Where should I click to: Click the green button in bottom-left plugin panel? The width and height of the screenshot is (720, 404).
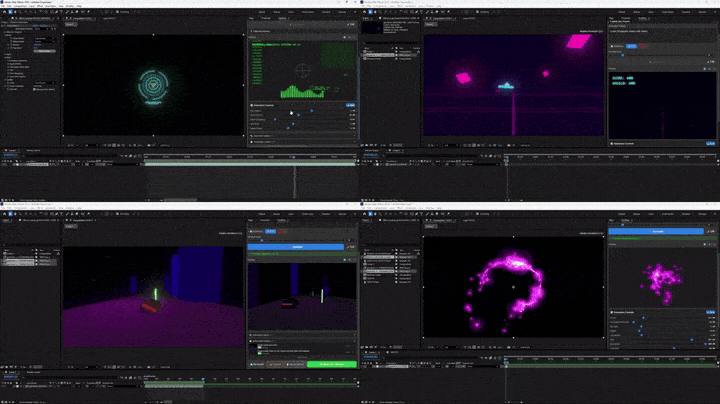tap(331, 365)
